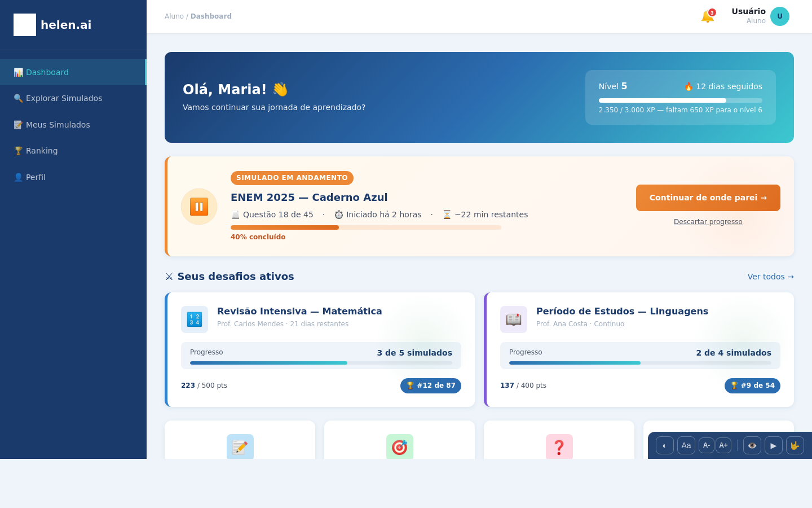Enable read-aloud with the play icon
This screenshot has height=508, width=812.
tap(773, 445)
